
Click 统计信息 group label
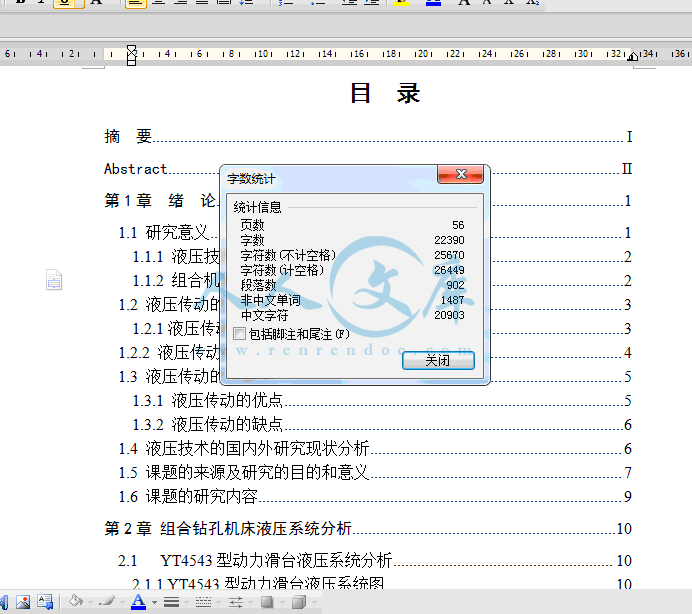point(257,207)
